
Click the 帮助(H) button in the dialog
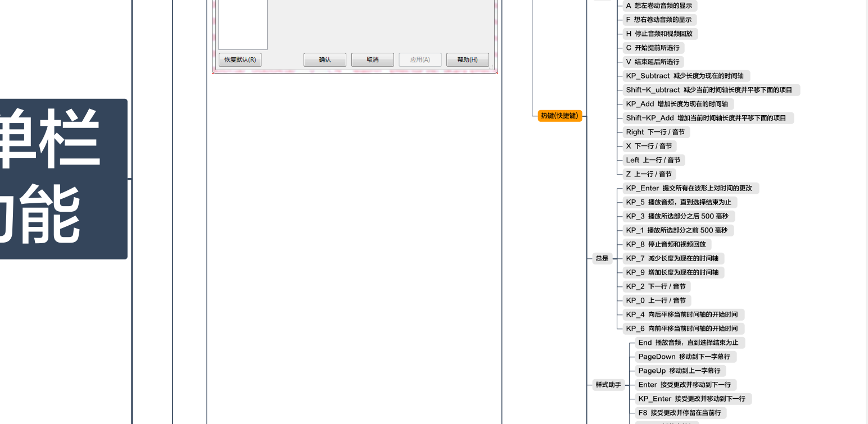coord(468,60)
